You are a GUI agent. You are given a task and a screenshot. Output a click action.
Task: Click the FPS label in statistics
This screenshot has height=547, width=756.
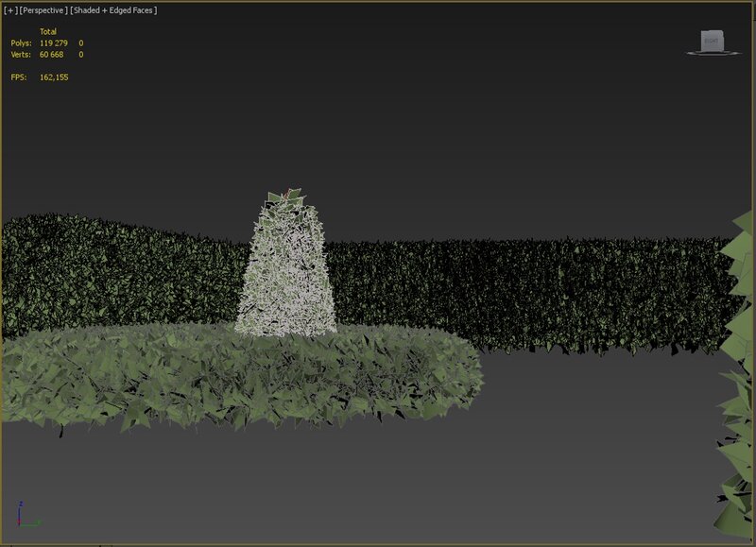click(x=19, y=77)
